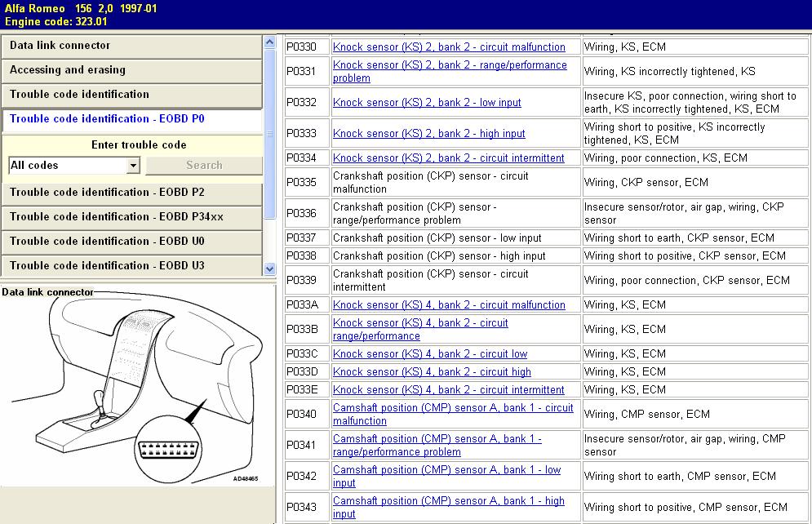
Task: Click the left menu scrollbar thumb
Action: click(x=270, y=134)
